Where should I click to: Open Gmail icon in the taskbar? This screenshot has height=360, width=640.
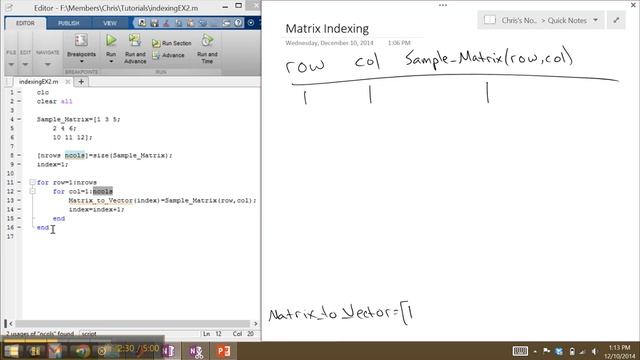[56, 351]
